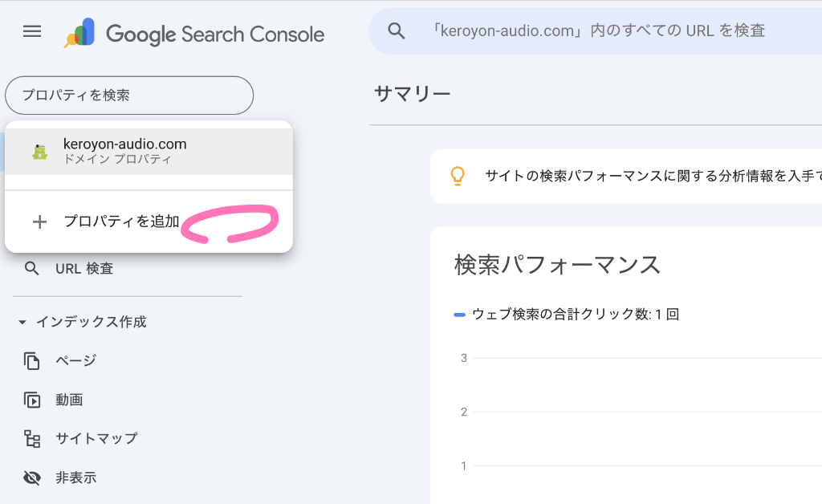Click the サイトマップ sitemap icon

32,439
